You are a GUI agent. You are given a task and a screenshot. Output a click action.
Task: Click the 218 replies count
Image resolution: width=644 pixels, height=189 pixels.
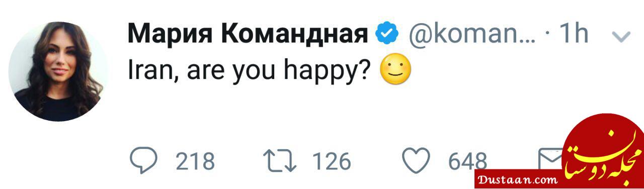click(195, 162)
